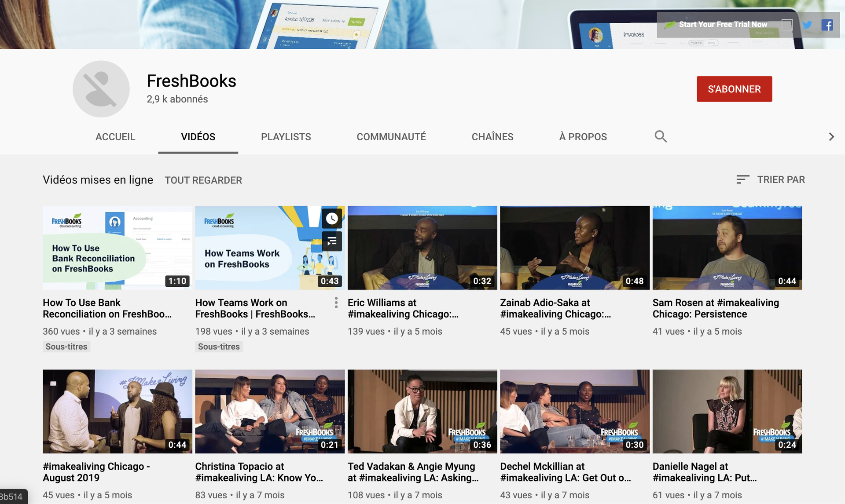845x504 pixels.
Task: Open the three-dot menu for How Teams Work video
Action: (336, 303)
